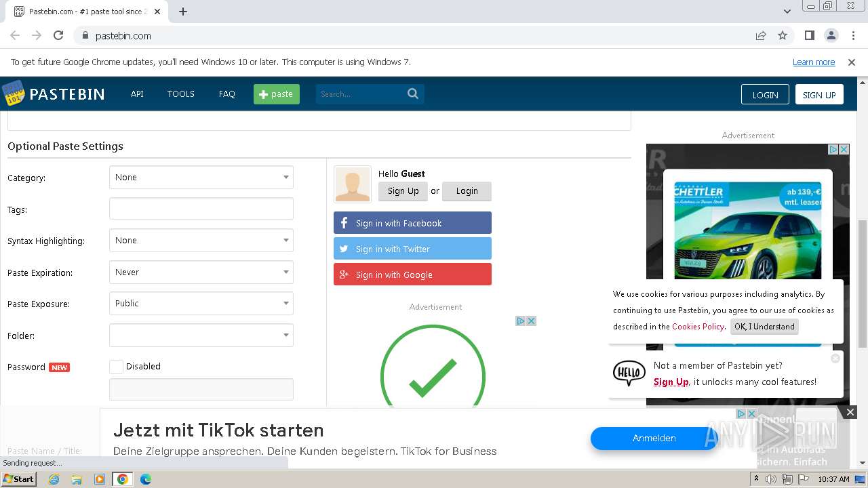868x488 pixels.
Task: Open Syntax Highlighting dropdown
Action: point(201,241)
